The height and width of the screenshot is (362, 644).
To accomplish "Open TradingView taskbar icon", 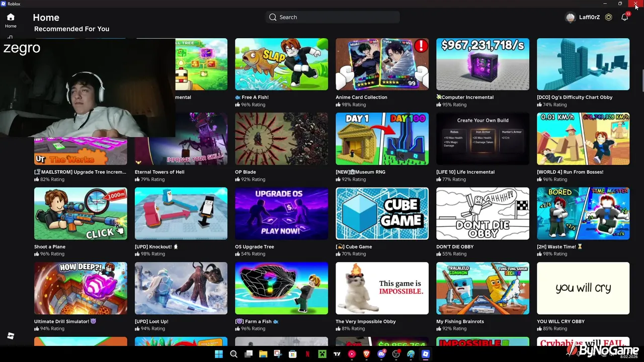I will pyautogui.click(x=337, y=354).
